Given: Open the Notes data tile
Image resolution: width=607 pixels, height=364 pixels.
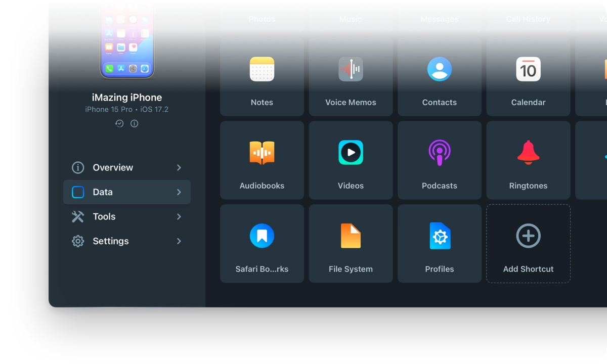Looking at the screenshot, I should [x=262, y=77].
